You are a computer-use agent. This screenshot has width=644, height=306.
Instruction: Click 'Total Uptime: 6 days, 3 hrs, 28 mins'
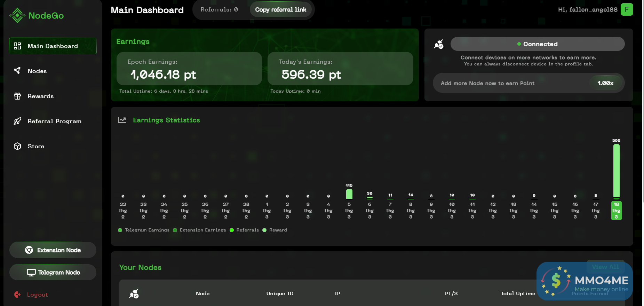164,91
